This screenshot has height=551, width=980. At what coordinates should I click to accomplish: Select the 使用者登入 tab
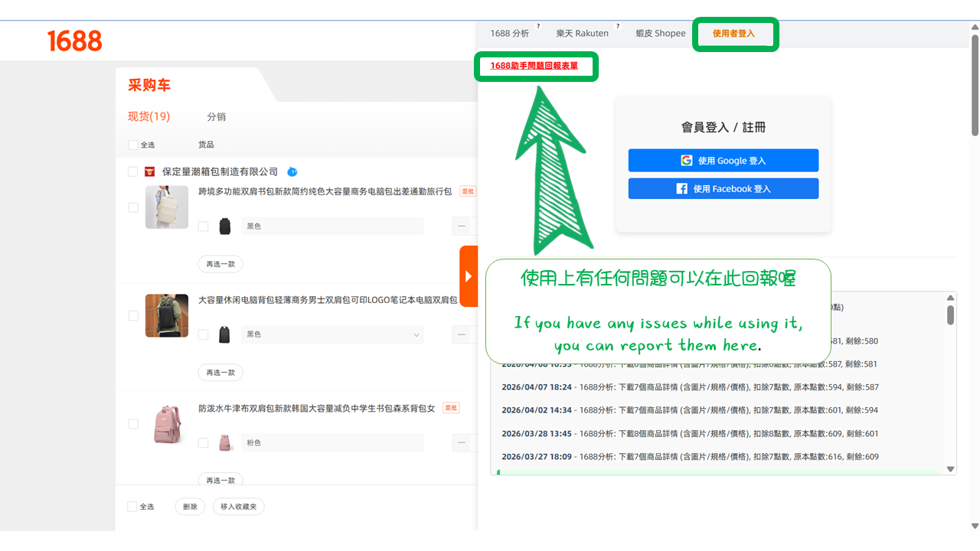733,34
